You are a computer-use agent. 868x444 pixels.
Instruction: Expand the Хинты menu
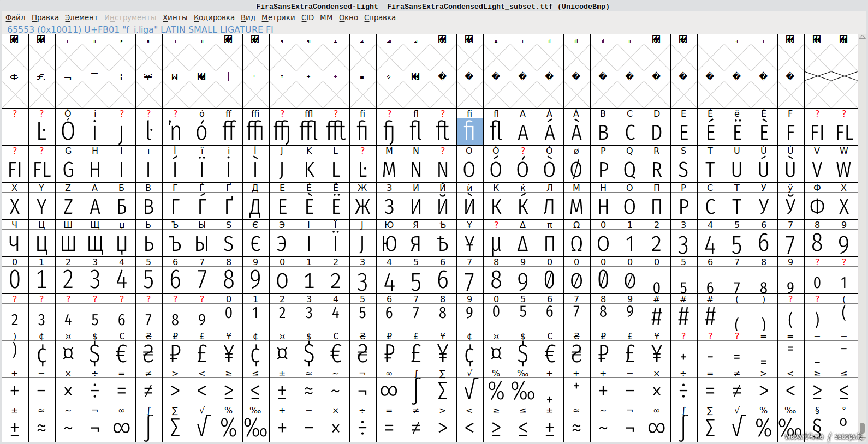[175, 17]
